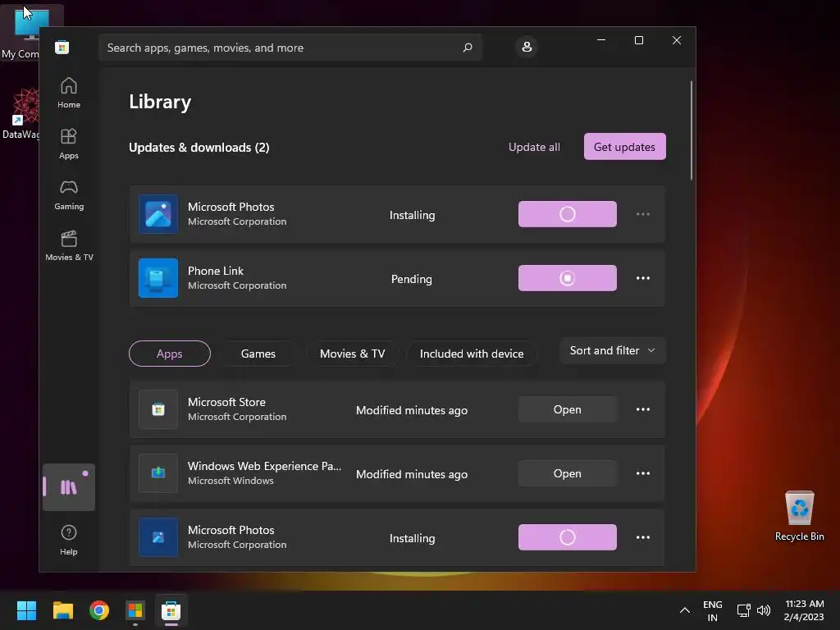Click Windows Web Experience Pack icon
The width and height of the screenshot is (840, 630).
tap(158, 473)
